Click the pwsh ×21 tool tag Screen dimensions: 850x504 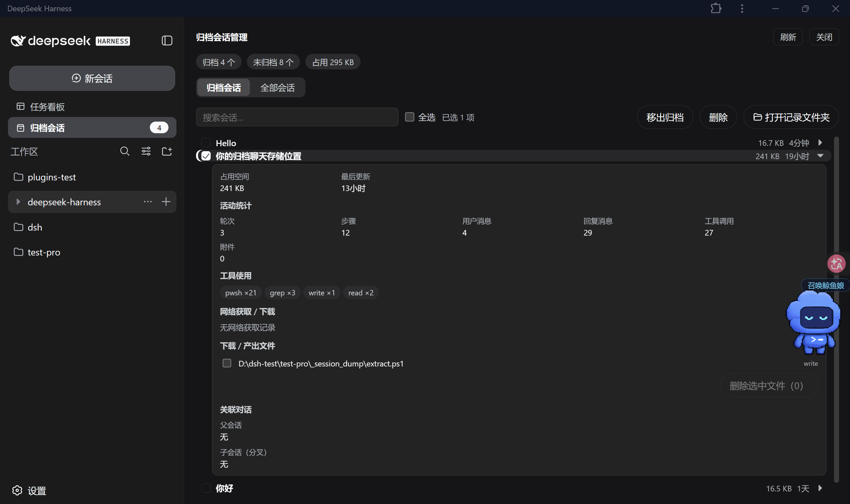(241, 293)
